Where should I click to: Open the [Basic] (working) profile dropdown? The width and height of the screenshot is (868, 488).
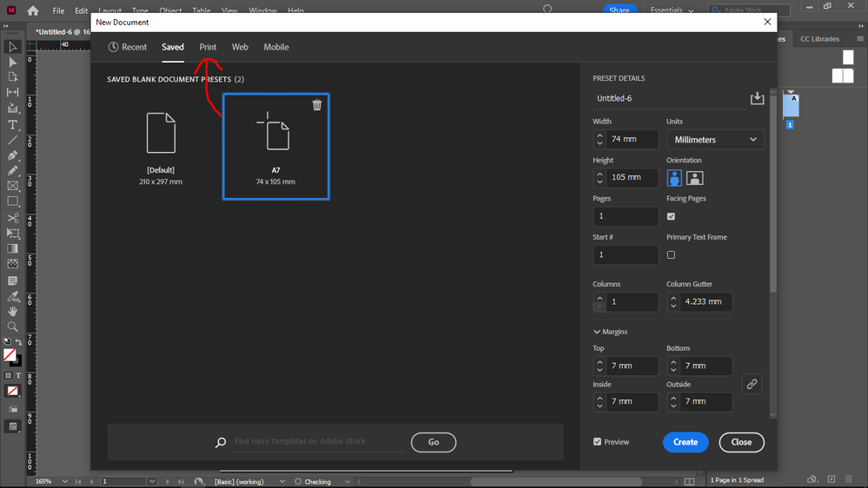pyautogui.click(x=282, y=481)
